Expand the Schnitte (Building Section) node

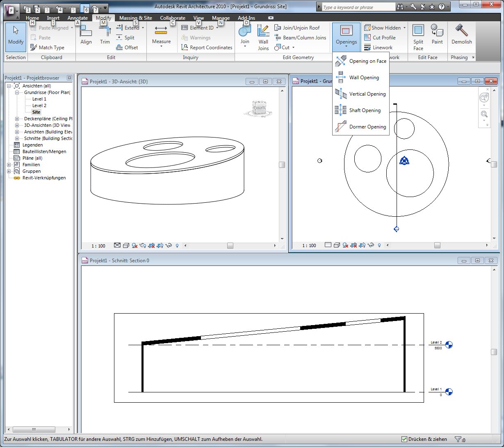click(x=17, y=138)
